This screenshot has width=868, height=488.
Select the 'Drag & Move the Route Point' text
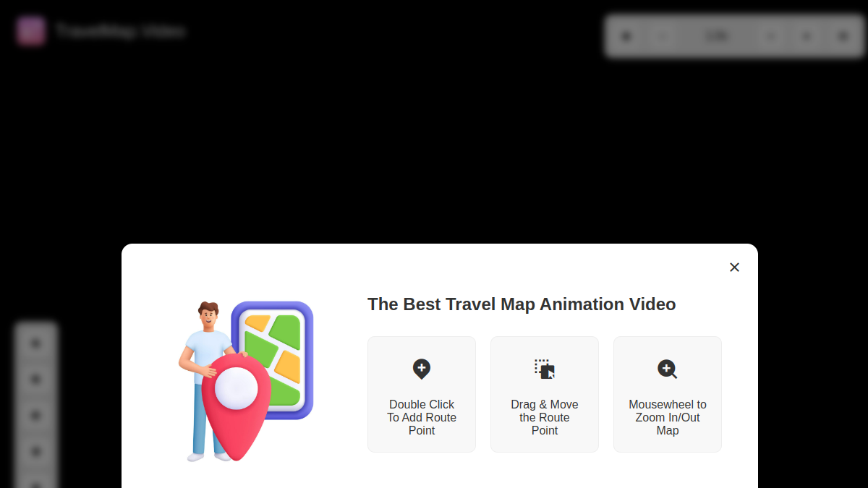click(545, 418)
